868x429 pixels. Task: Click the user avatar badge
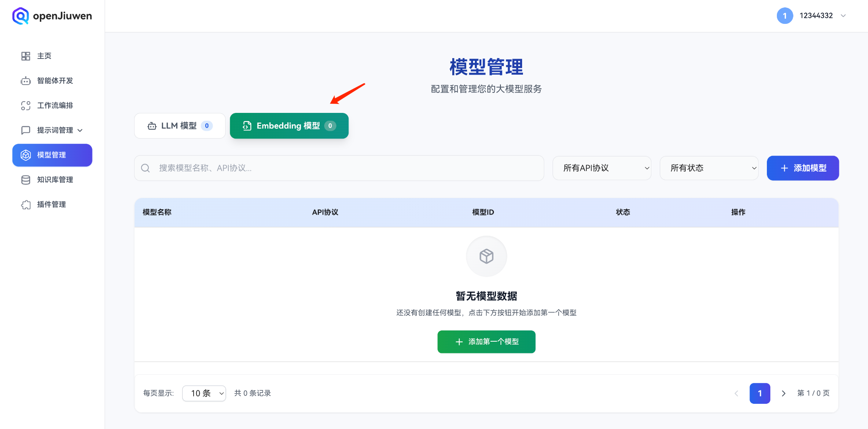[785, 16]
